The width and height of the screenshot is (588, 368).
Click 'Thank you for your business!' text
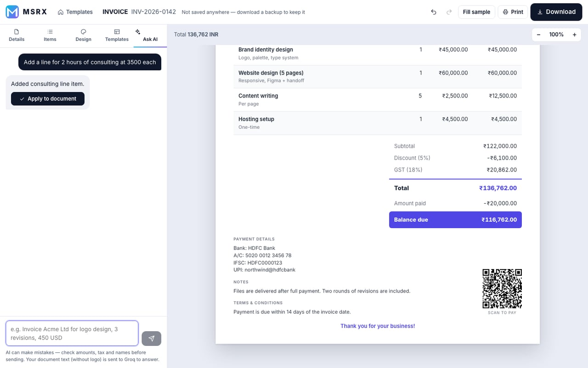378,326
